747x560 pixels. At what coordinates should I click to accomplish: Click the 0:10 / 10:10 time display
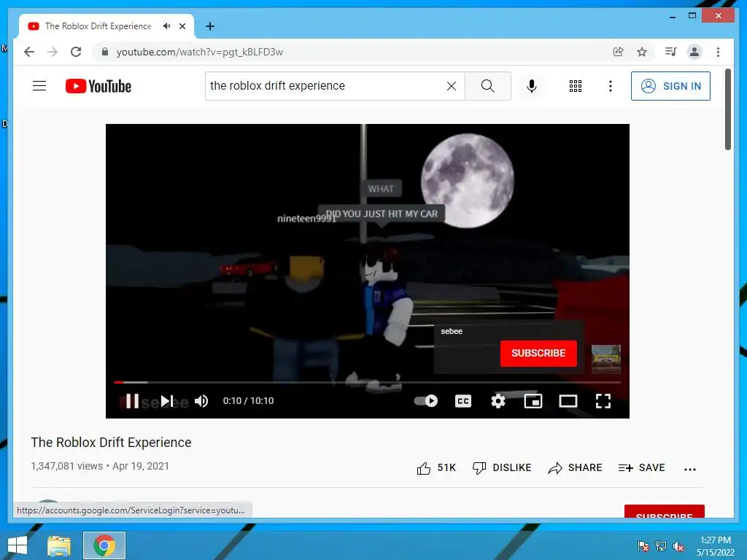pos(248,401)
